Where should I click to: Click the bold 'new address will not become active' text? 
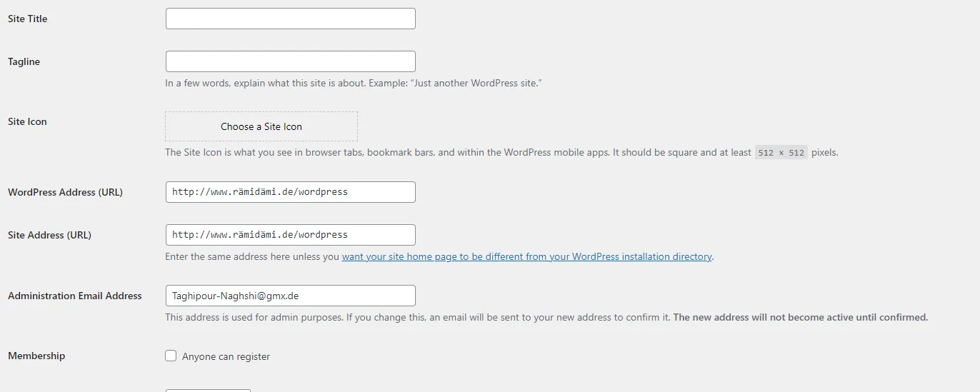801,317
